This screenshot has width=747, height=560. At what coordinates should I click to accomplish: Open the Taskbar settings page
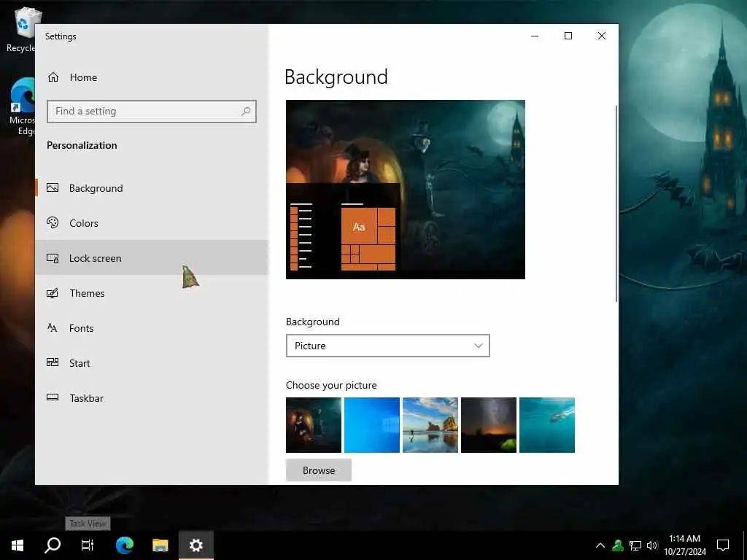(152, 397)
